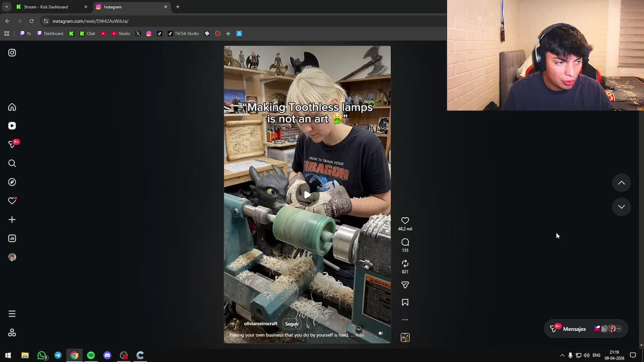The image size is (644, 362).
Task: Open the 'Yo' Twitch bookmark
Action: [25, 34]
